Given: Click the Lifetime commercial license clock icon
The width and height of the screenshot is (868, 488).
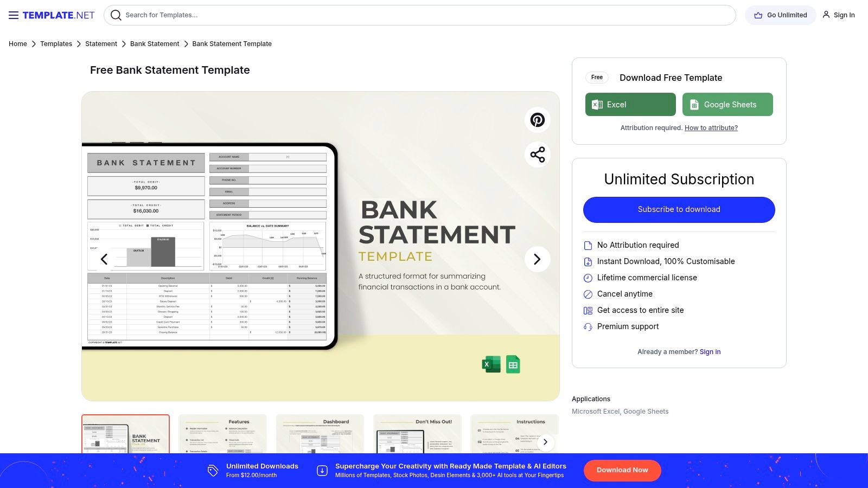Looking at the screenshot, I should pyautogui.click(x=588, y=278).
